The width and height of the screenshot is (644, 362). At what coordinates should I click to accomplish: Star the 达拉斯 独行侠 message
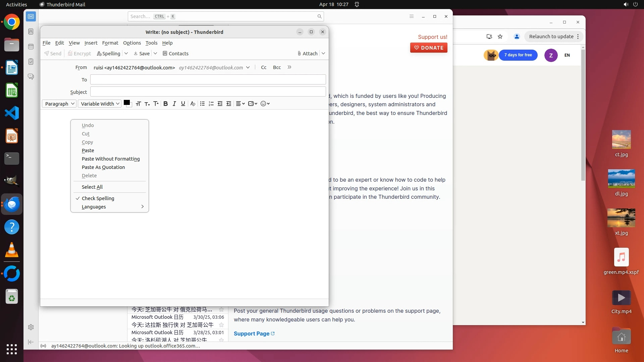(221, 325)
